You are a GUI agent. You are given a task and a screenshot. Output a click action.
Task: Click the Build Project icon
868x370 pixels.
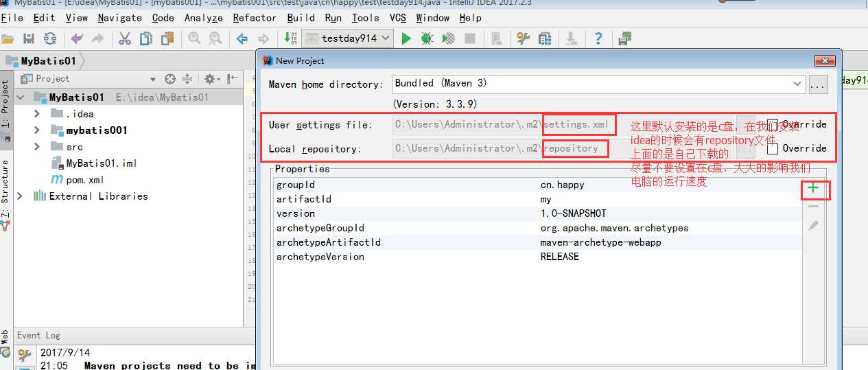click(x=290, y=38)
